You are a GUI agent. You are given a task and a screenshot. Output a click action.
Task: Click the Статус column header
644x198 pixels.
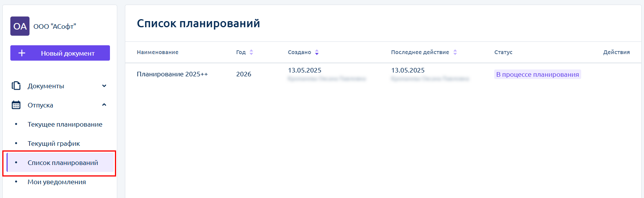[503, 52]
